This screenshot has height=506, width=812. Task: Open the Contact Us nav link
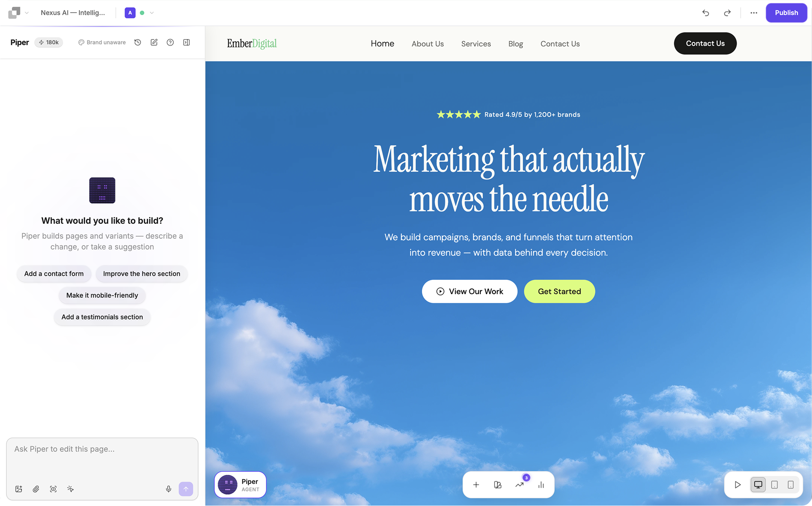click(x=560, y=44)
